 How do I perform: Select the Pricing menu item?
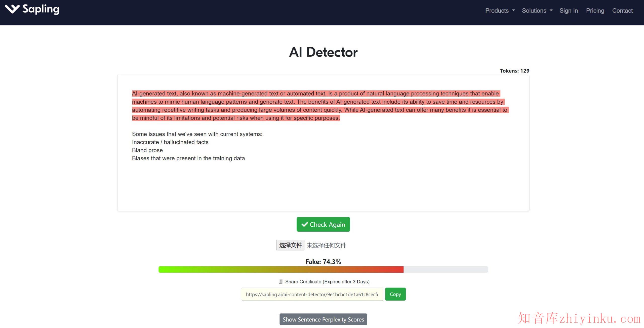[x=595, y=11]
